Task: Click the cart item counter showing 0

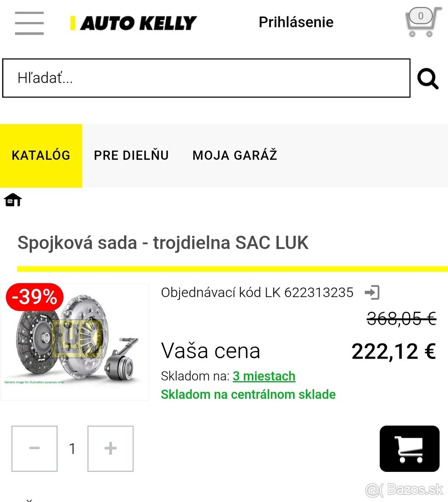Action: pos(420,16)
